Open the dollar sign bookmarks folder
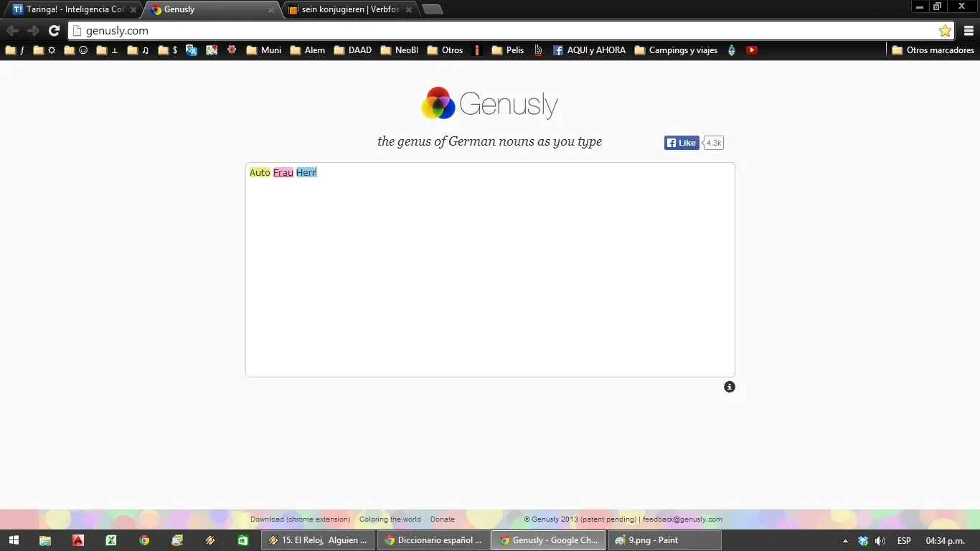980x551 pixels. pos(169,50)
